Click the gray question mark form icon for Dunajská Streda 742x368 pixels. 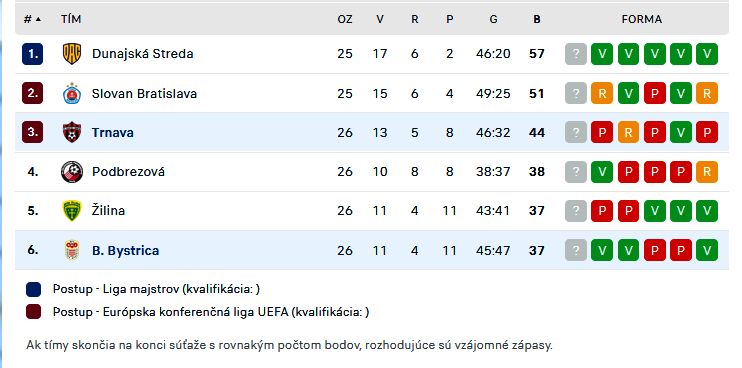coord(575,54)
